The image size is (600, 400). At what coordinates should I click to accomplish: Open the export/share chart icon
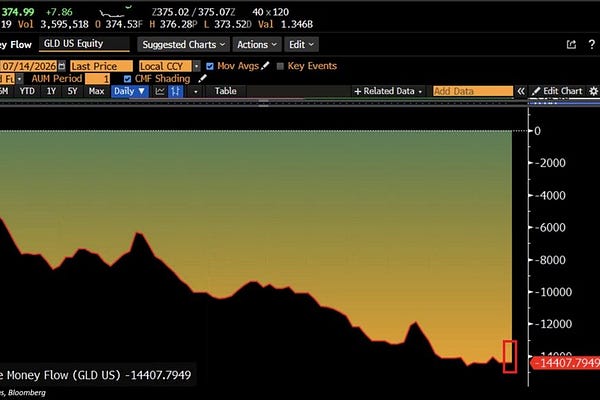coord(571,44)
